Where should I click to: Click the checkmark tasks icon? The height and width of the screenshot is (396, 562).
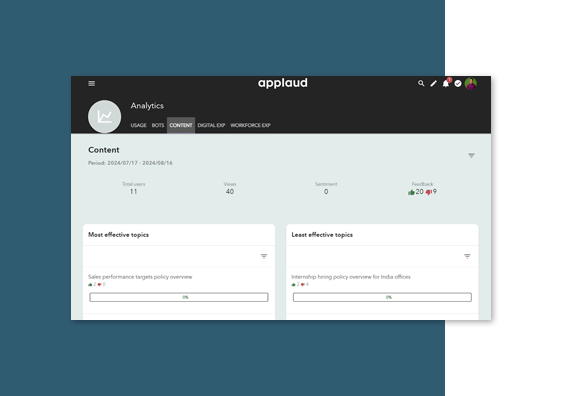click(x=458, y=84)
